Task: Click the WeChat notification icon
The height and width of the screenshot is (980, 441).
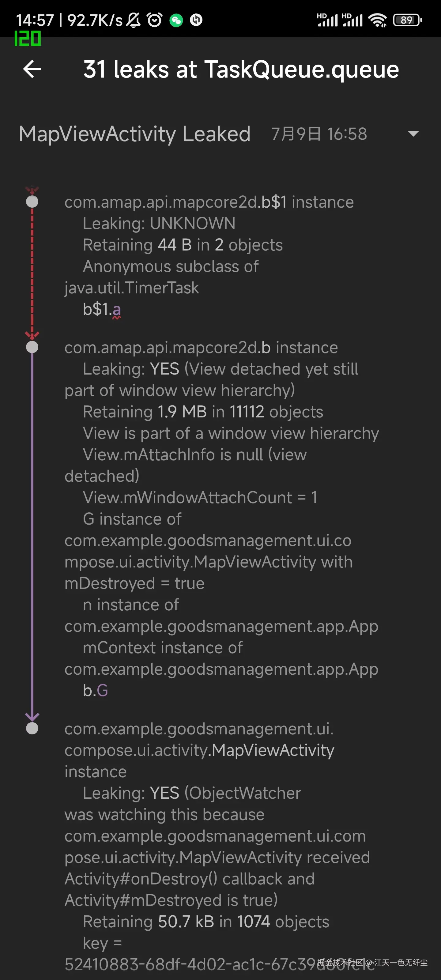Action: tap(176, 20)
